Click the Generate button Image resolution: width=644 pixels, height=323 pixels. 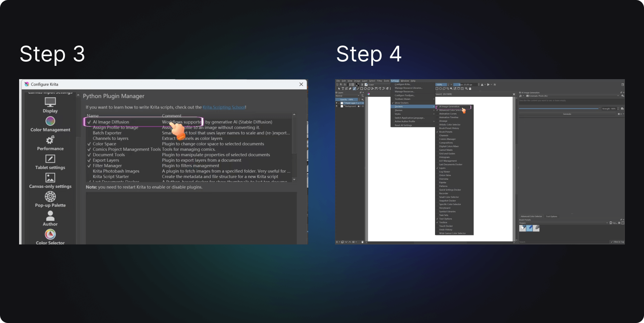pyautogui.click(x=567, y=114)
